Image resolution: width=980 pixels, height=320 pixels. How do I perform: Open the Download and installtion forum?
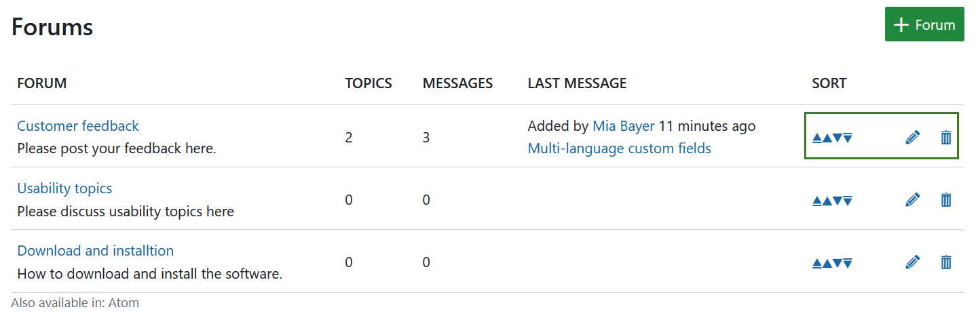click(x=95, y=251)
